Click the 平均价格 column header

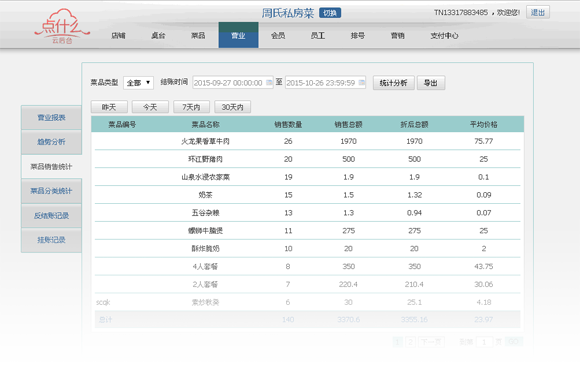coord(483,124)
